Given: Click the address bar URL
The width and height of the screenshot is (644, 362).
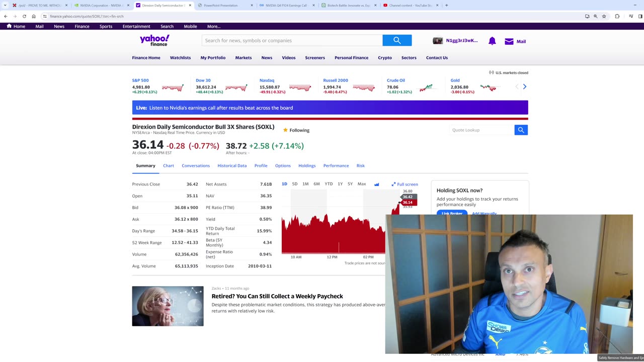Looking at the screenshot, I should pos(87,16).
